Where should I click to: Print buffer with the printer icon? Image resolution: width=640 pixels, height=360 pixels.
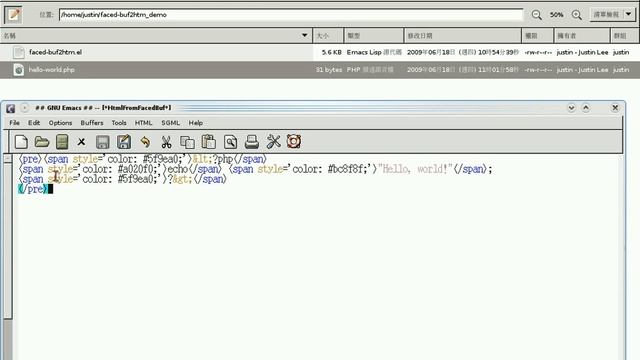coord(251,142)
